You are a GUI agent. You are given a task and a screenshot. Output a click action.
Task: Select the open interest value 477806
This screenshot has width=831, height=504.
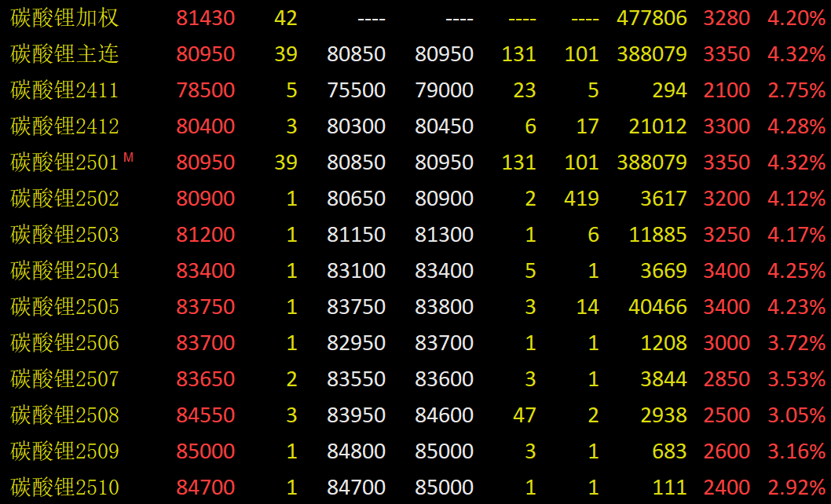point(651,18)
